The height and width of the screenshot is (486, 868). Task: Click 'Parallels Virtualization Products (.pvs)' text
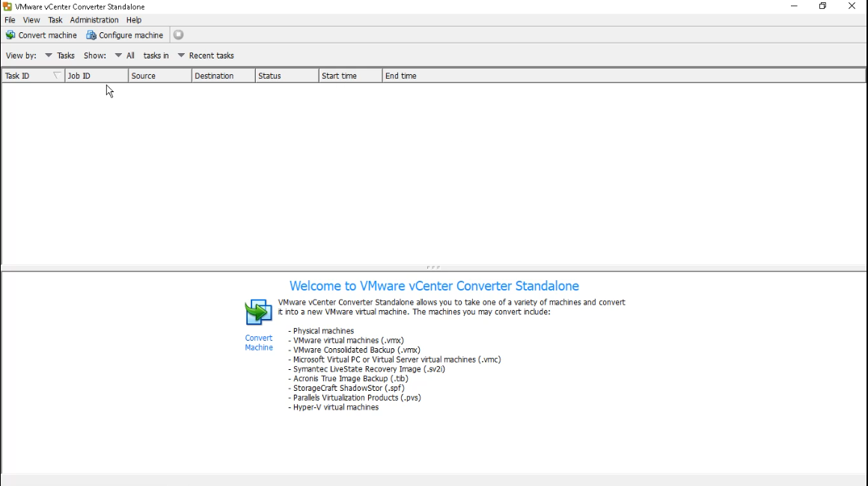357,398
